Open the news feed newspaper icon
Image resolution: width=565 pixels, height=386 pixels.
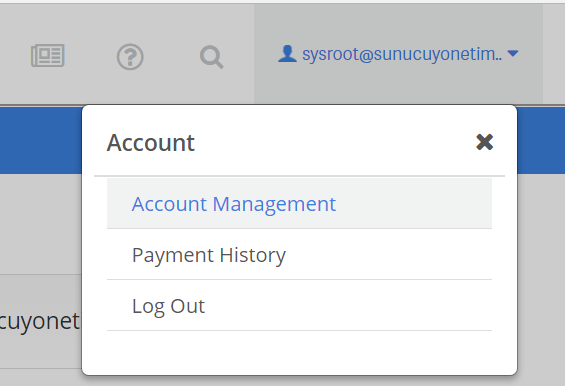tap(48, 56)
